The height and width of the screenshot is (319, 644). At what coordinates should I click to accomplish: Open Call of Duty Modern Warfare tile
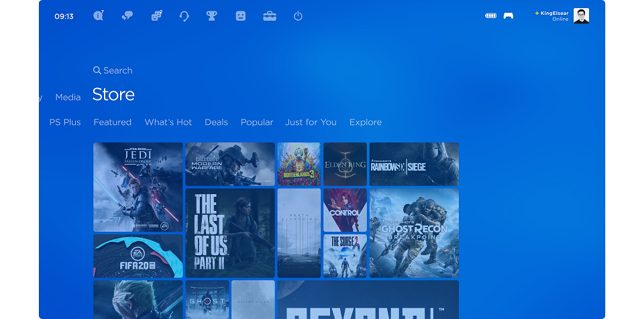230,164
